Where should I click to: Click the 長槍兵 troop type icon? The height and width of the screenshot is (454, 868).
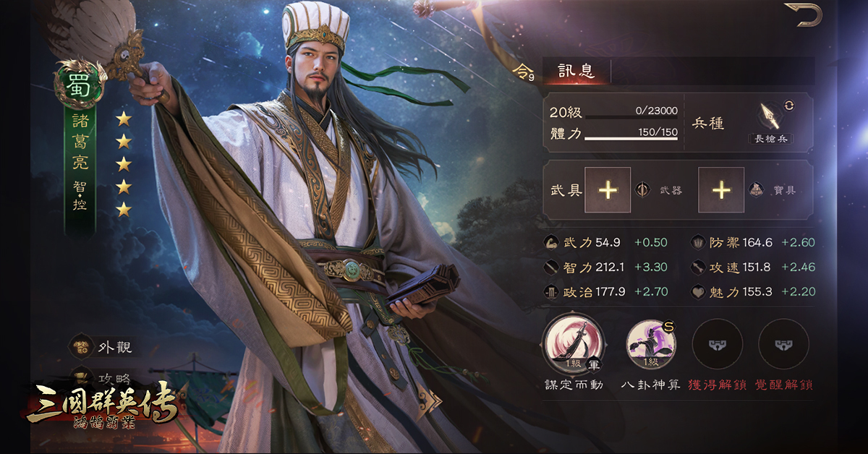click(x=768, y=116)
